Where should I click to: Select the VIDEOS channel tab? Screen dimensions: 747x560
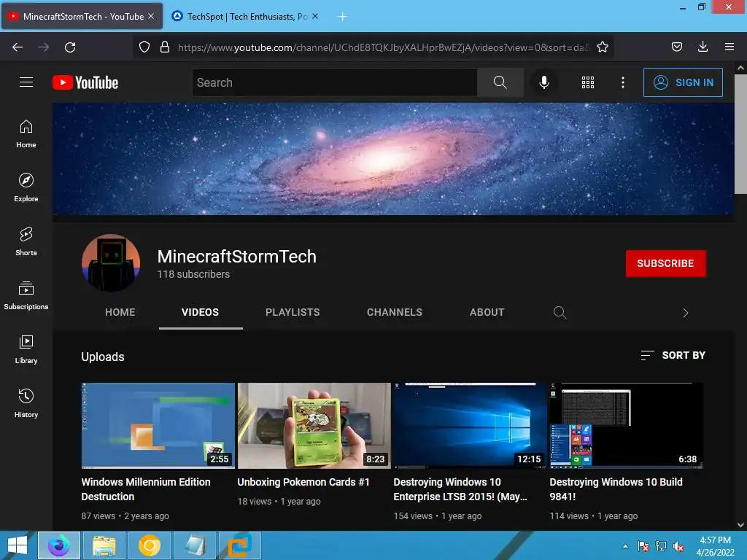click(200, 312)
